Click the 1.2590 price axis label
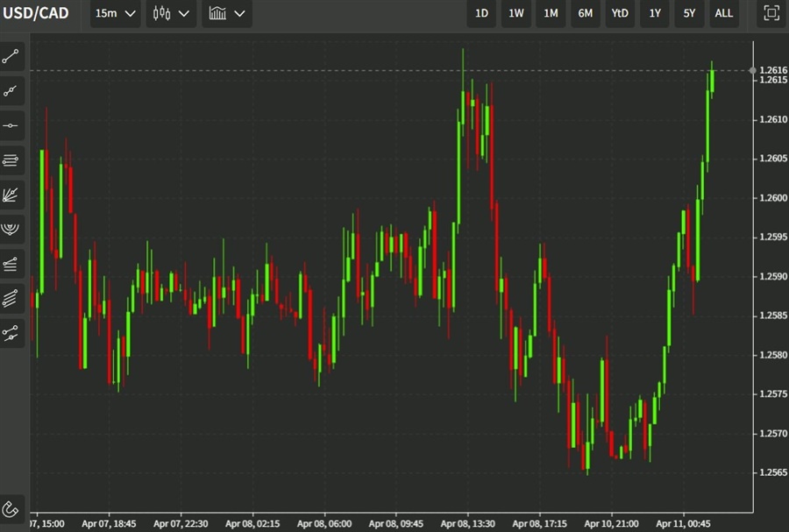 773,276
